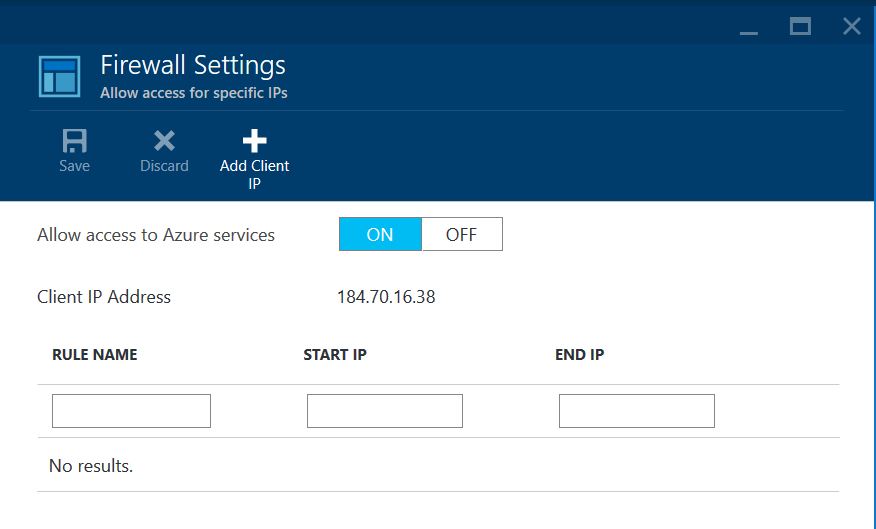Click the Discard label in toolbar
876x529 pixels.
164,166
